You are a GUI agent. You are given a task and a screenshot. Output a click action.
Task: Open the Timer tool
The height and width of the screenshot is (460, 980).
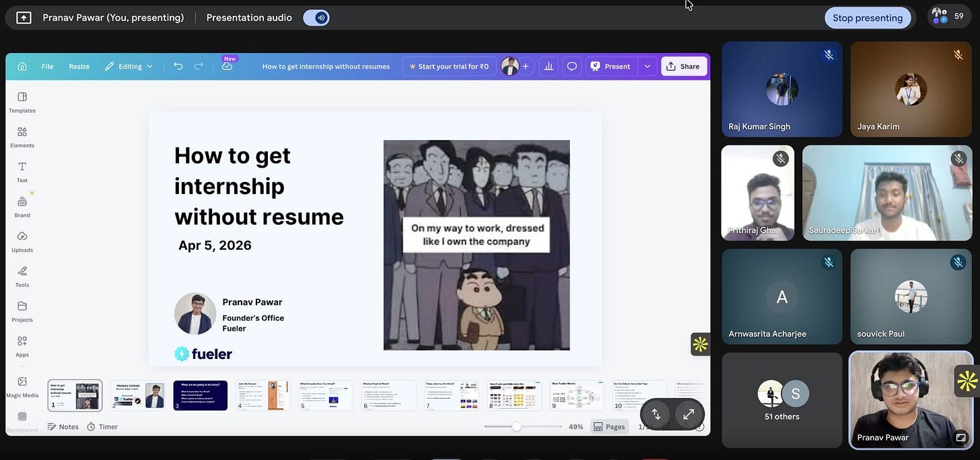102,426
